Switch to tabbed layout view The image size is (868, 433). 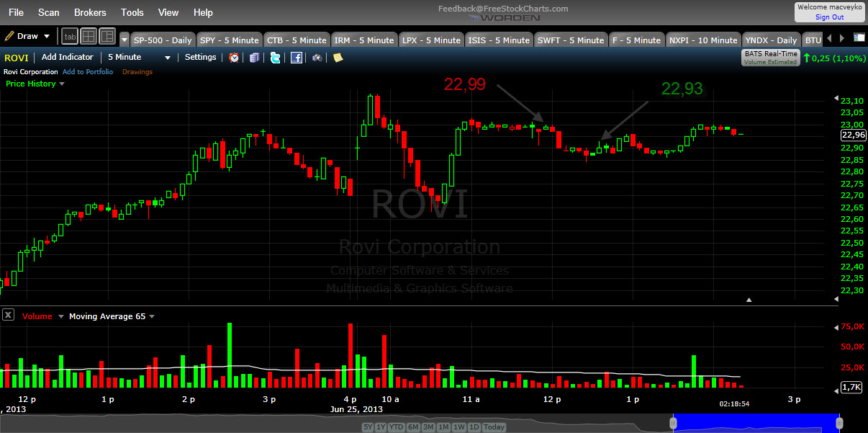70,36
